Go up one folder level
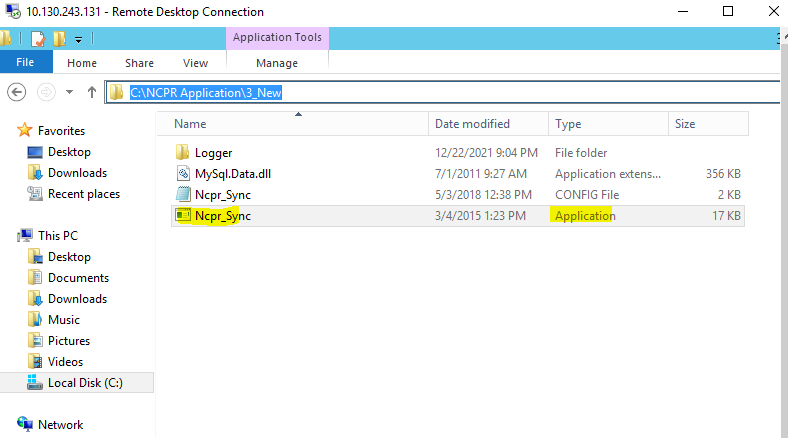This screenshot has width=788, height=438. click(x=91, y=92)
